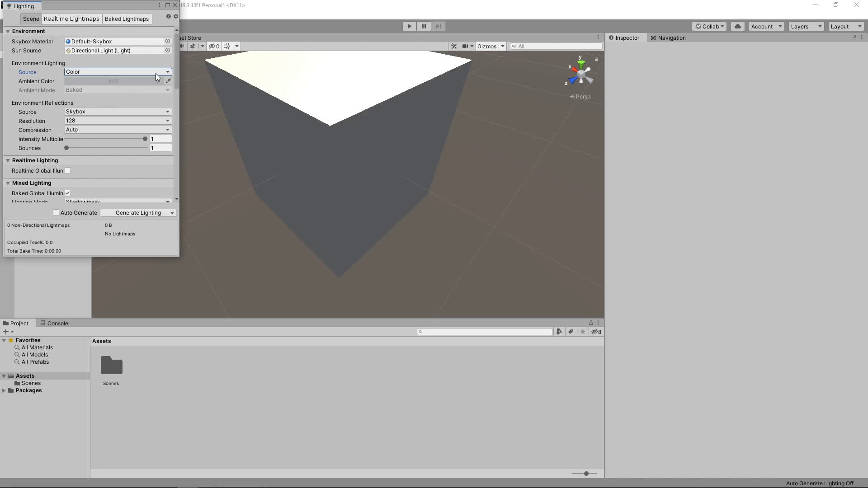Open reflection Resolution dropdown
Screen dimensions: 868x488
[118, 121]
